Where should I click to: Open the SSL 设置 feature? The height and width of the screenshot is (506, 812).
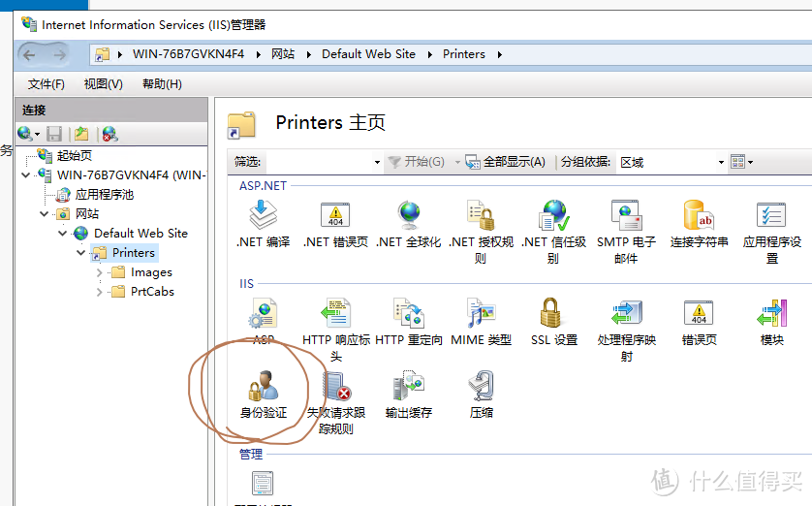[x=553, y=322]
